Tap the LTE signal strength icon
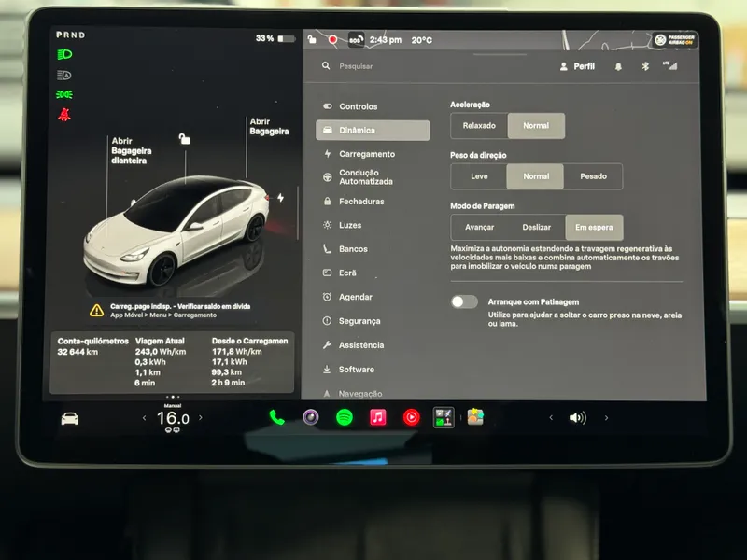The height and width of the screenshot is (560, 747). 669,65
